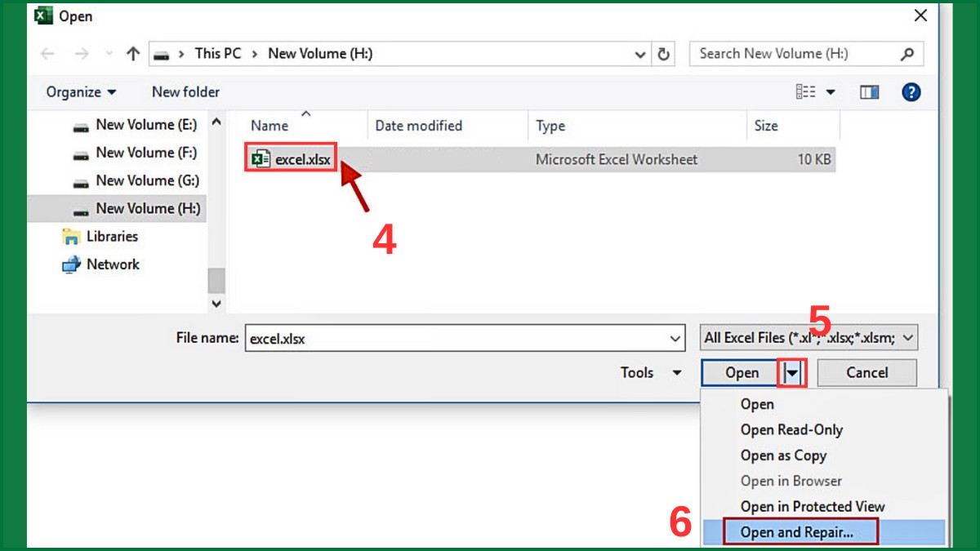Select Open Read-Only option
Image resolution: width=980 pixels, height=551 pixels.
tap(791, 429)
